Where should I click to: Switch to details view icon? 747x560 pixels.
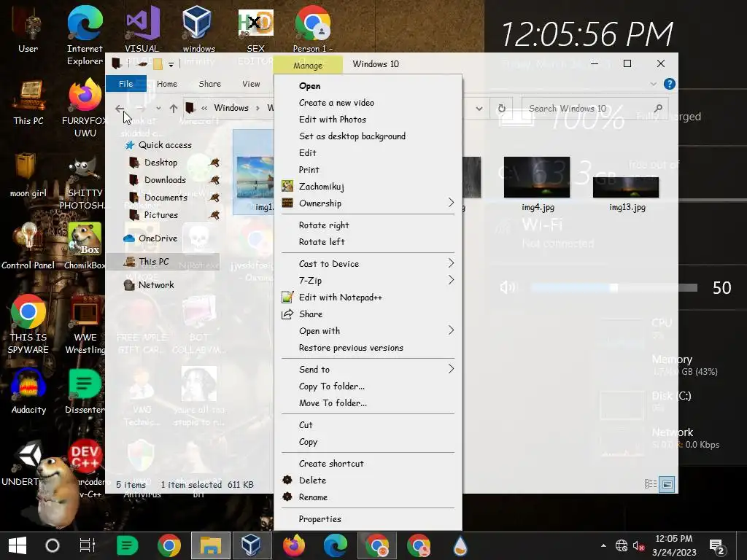click(x=650, y=484)
